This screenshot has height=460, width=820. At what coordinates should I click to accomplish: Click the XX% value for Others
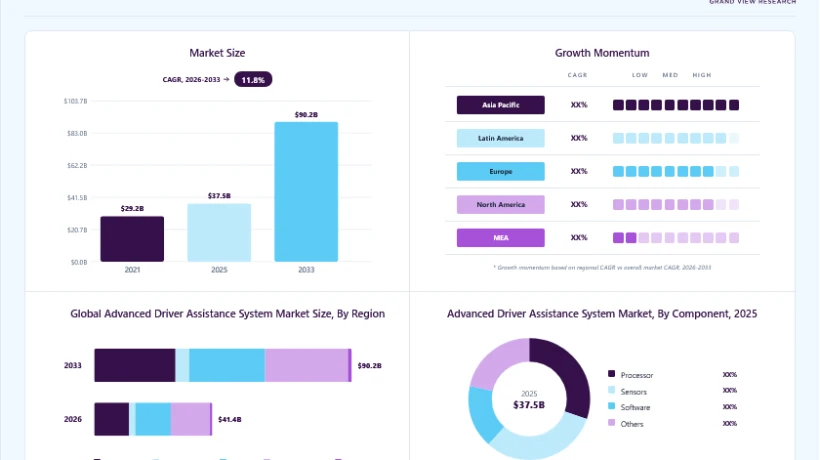pos(730,423)
